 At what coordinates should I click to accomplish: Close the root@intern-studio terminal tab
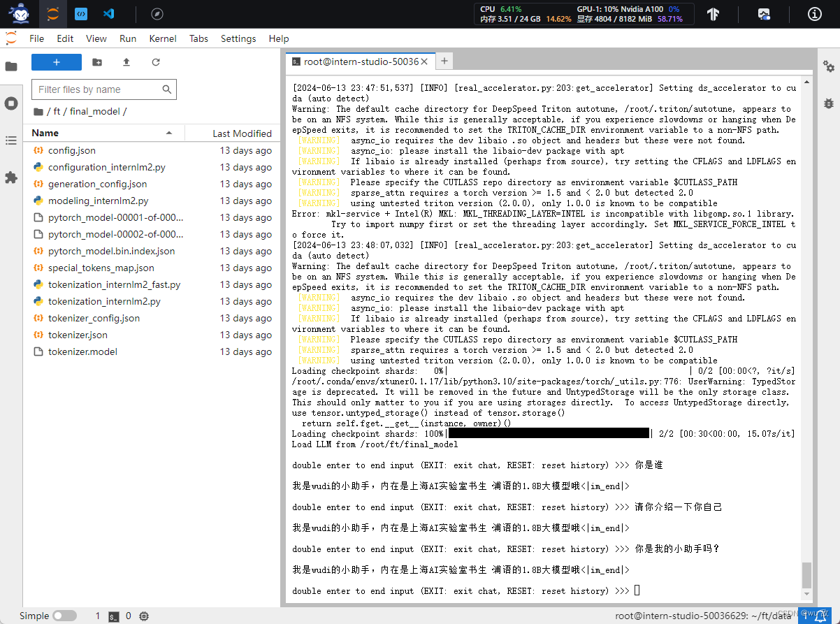[425, 61]
